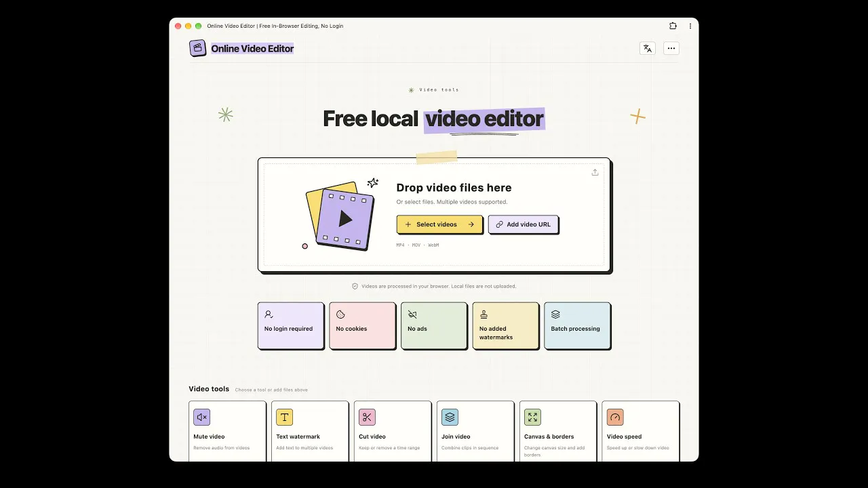Click the Batch processing stack icon
Screen dimensions: 868x488
(x=555, y=314)
